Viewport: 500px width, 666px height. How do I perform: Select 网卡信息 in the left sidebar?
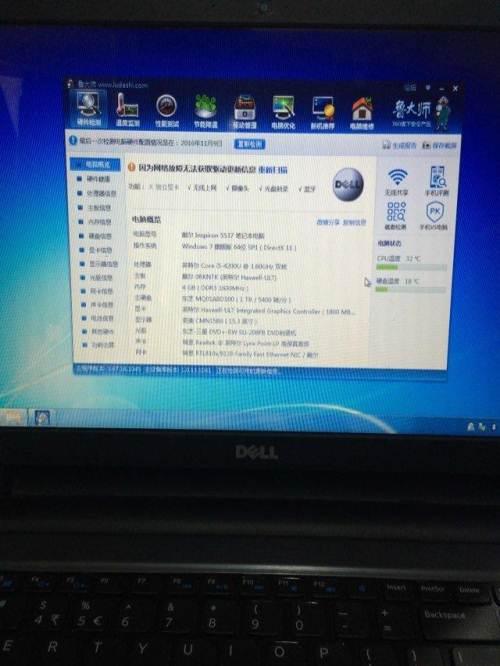97,291
